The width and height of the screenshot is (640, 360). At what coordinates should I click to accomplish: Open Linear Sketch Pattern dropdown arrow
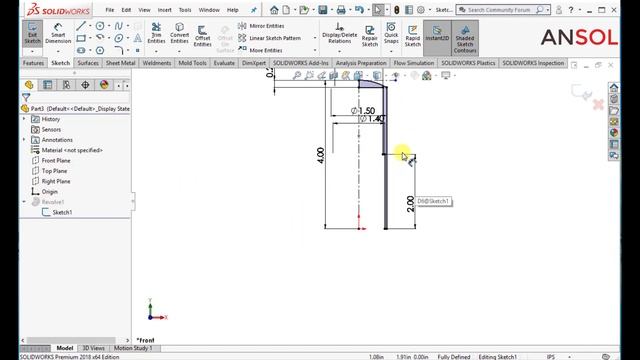coord(315,38)
